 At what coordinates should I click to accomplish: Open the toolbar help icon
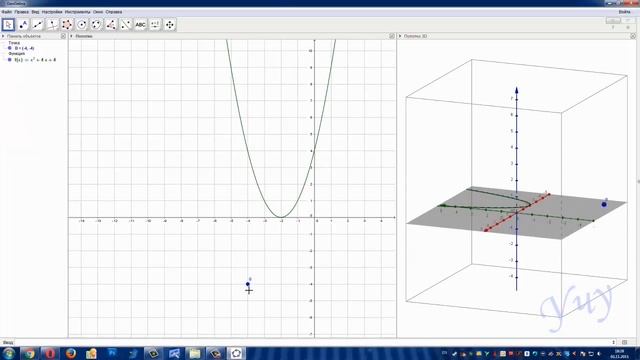pos(613,27)
